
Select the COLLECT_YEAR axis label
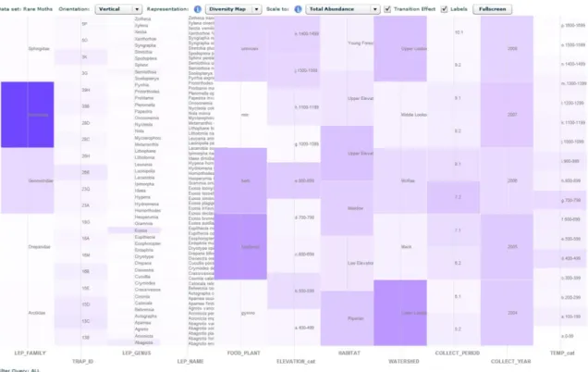510,361
